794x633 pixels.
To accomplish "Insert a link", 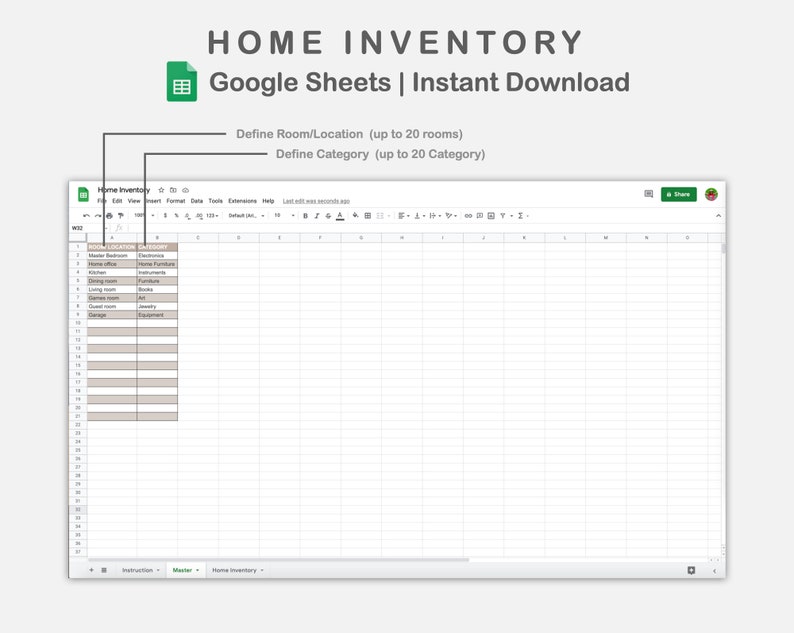I will point(468,216).
